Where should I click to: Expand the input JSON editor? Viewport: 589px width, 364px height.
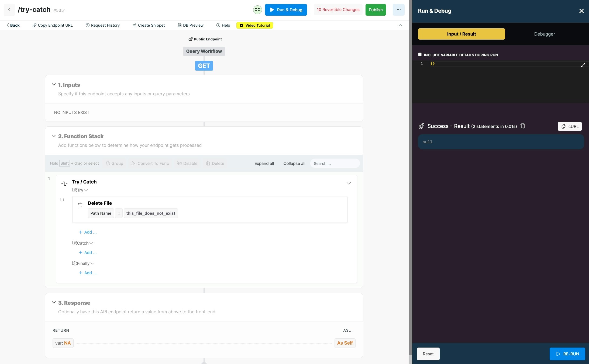point(583,65)
